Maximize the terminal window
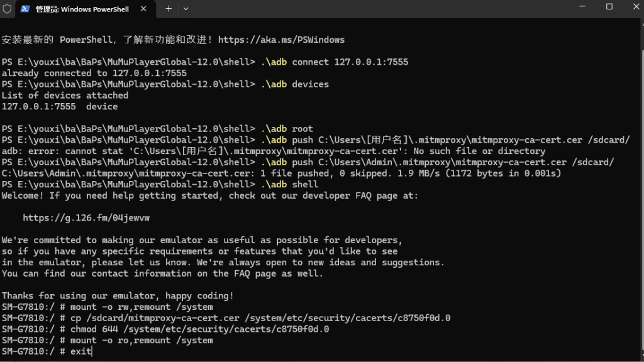The image size is (644, 362). point(609,6)
